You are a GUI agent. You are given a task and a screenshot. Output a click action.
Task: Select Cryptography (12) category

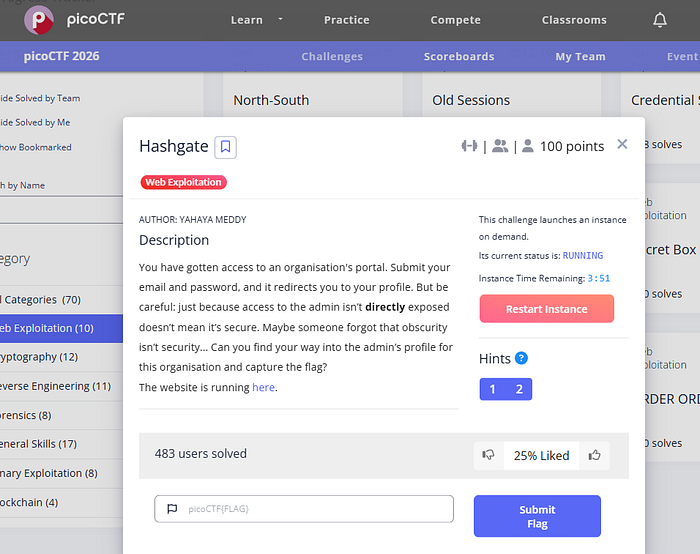point(61,357)
